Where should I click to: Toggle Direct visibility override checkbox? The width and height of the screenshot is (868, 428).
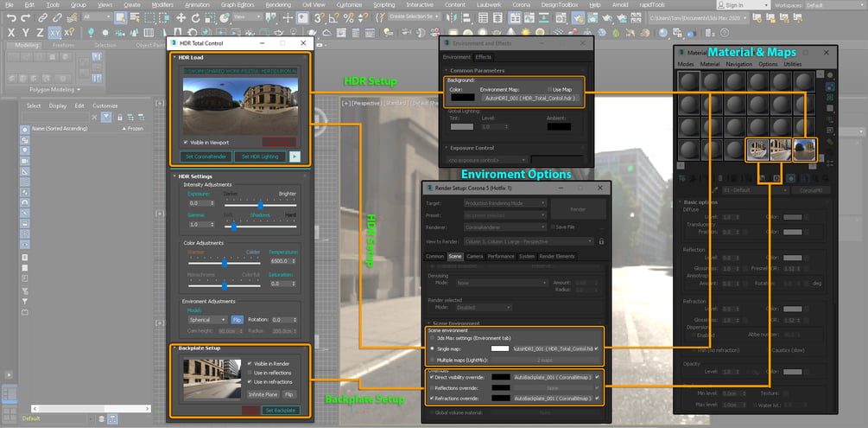point(432,377)
